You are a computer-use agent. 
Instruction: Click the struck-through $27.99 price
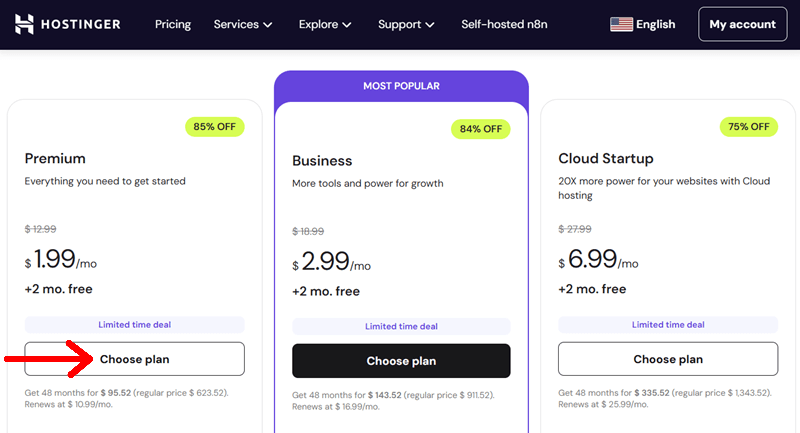[x=574, y=229]
